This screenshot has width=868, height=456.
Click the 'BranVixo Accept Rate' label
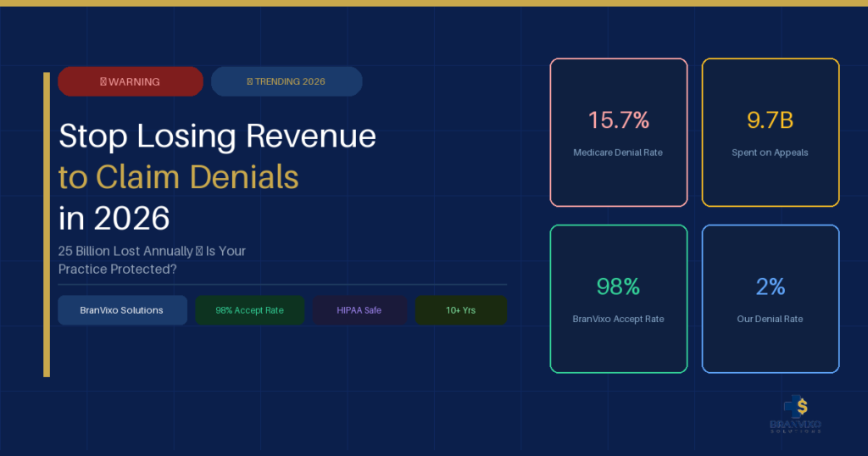click(618, 320)
